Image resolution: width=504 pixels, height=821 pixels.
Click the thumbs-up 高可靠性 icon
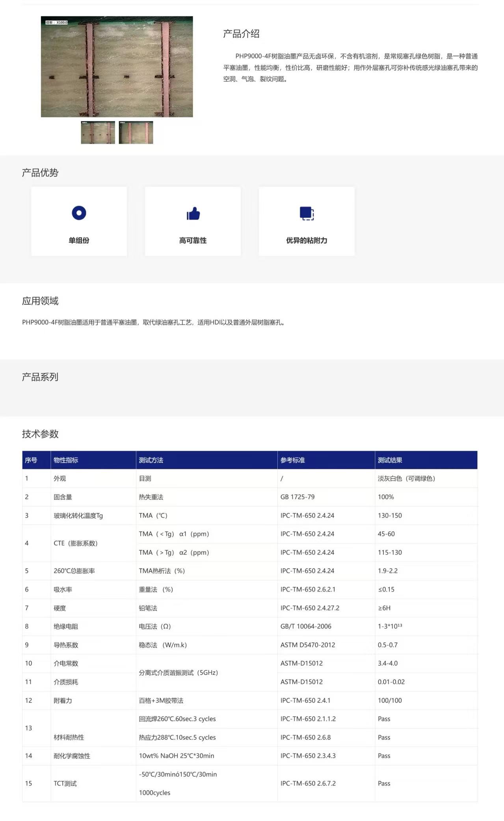pos(193,213)
